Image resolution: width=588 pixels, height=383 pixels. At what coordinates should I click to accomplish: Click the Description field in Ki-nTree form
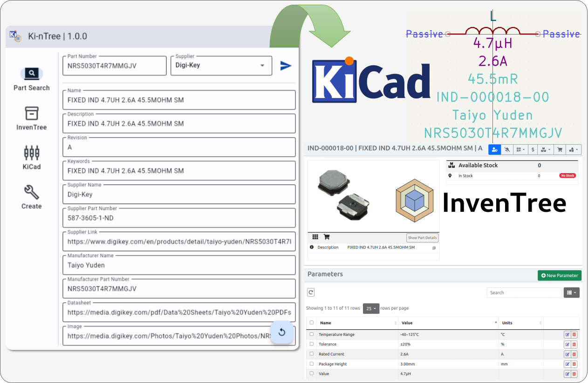(179, 124)
